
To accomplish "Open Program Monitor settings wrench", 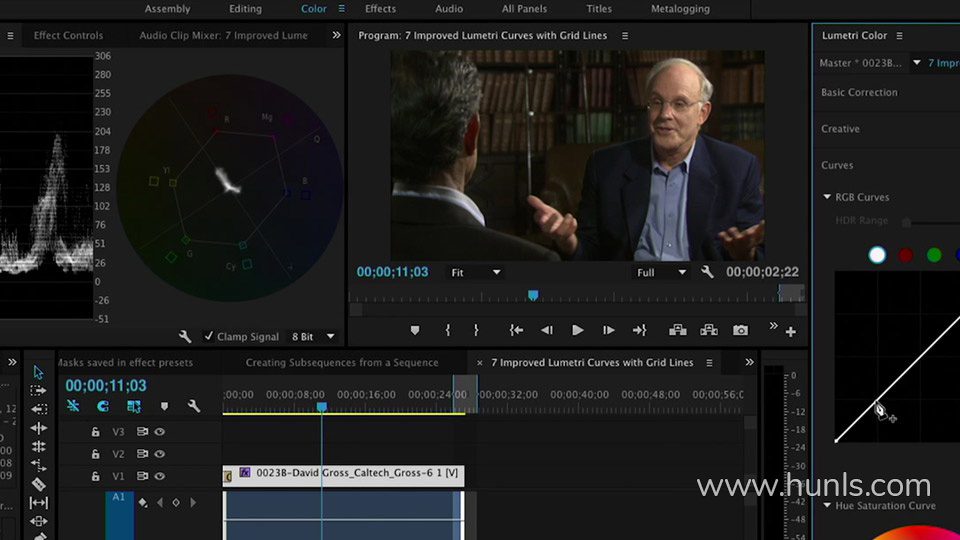I will tap(707, 272).
